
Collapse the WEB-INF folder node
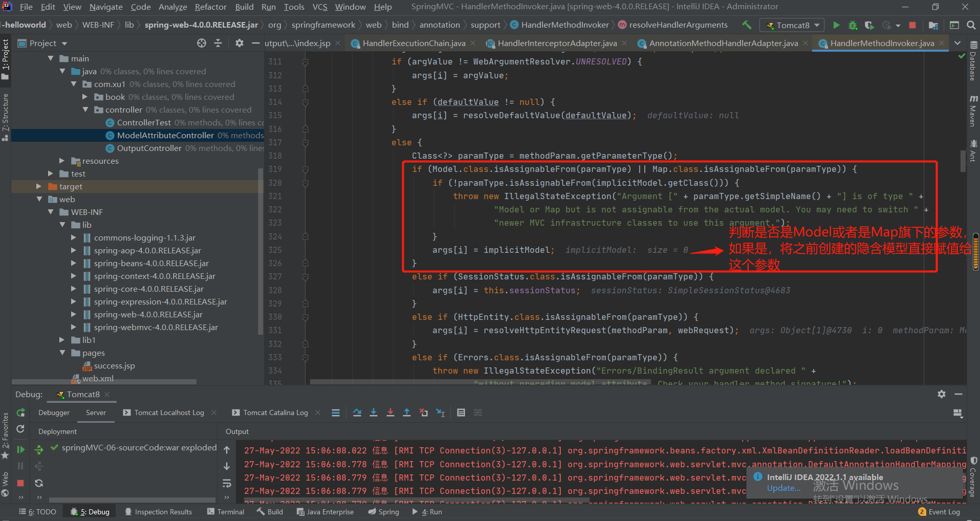click(x=51, y=212)
